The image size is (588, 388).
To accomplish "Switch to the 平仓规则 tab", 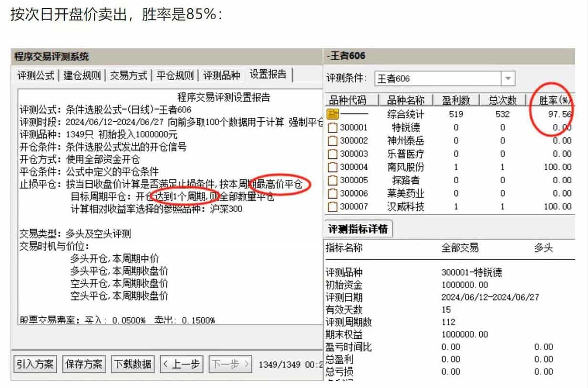I will (175, 75).
